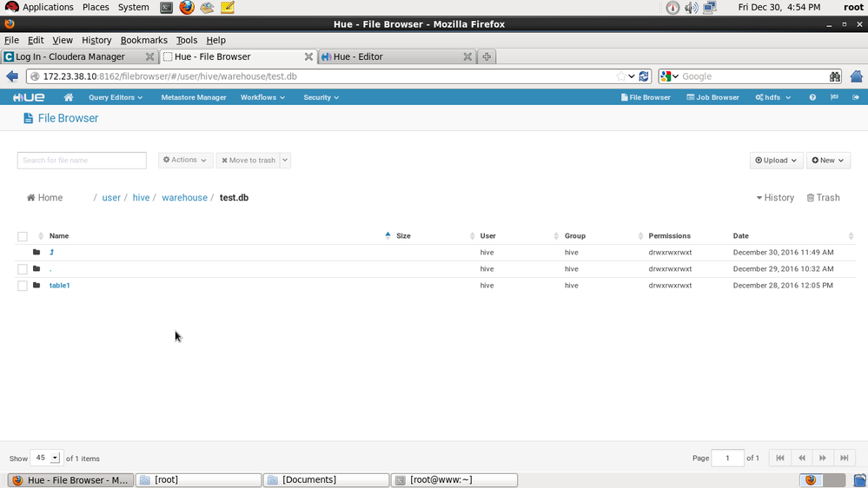Click the Home breadcrumb link

coord(45,197)
